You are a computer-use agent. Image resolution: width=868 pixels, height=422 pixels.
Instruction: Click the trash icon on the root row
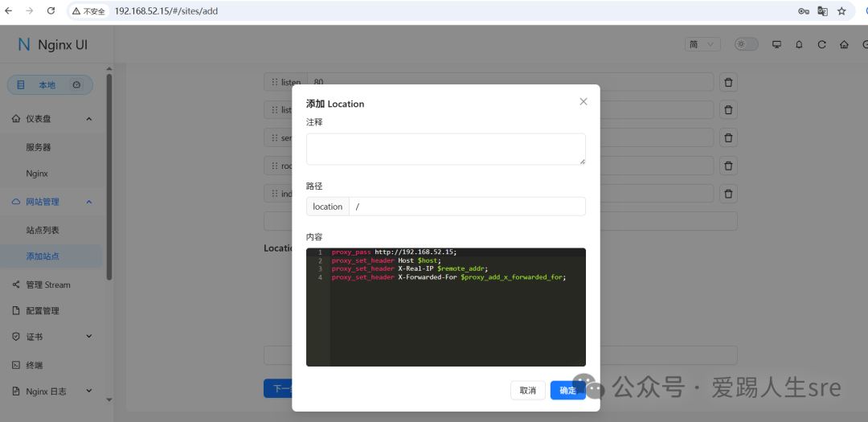coord(728,165)
